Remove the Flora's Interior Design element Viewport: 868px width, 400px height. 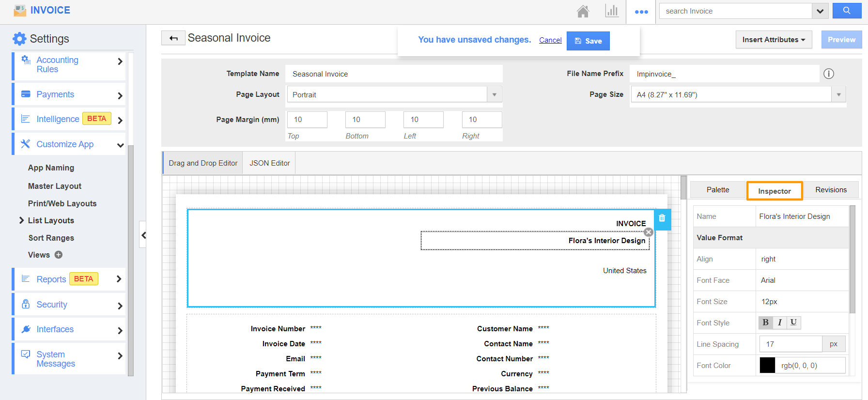[649, 232]
